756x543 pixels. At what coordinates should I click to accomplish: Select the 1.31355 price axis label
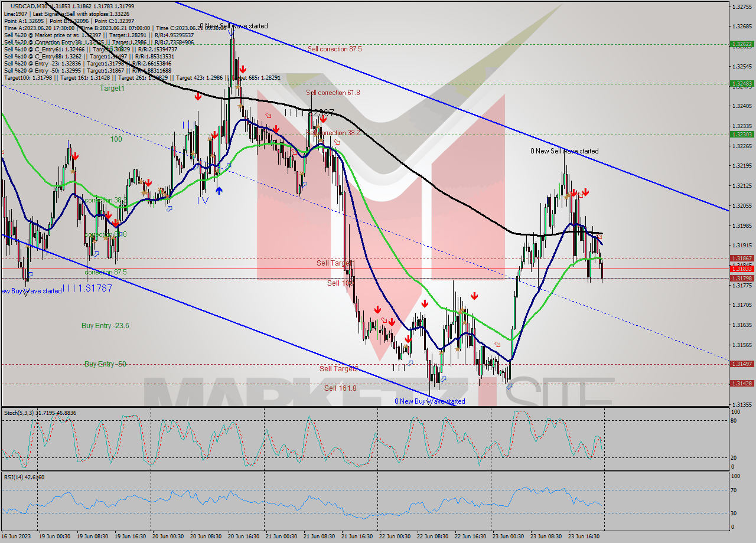(743, 405)
